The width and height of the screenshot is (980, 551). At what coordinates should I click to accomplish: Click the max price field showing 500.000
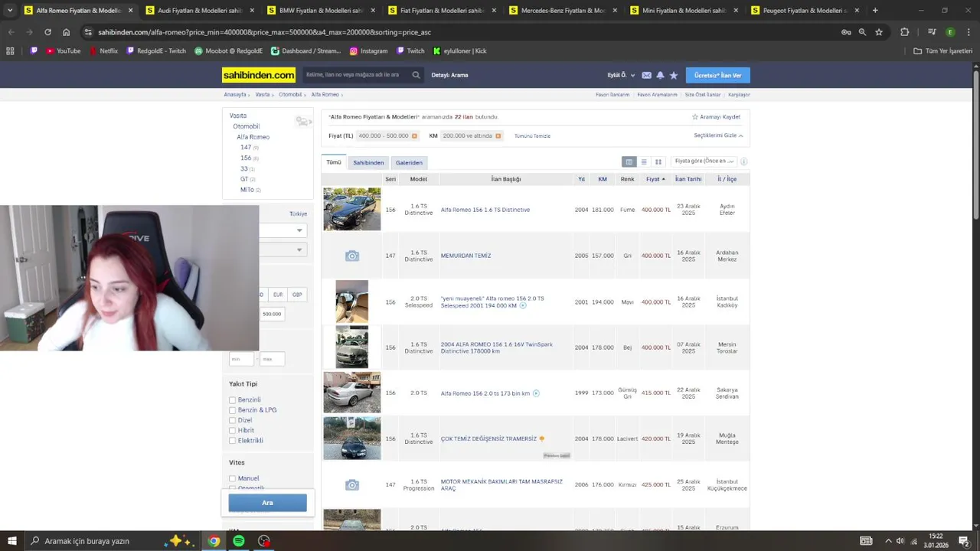(272, 314)
